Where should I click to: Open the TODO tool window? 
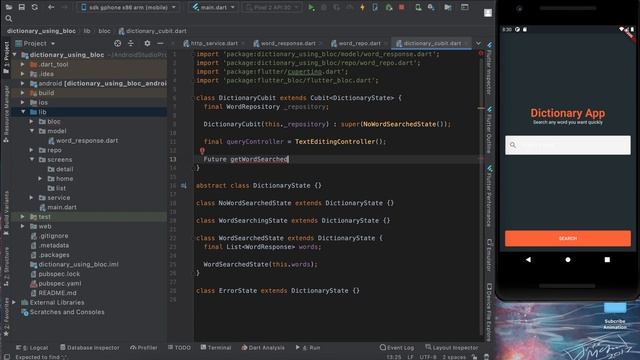click(179, 347)
